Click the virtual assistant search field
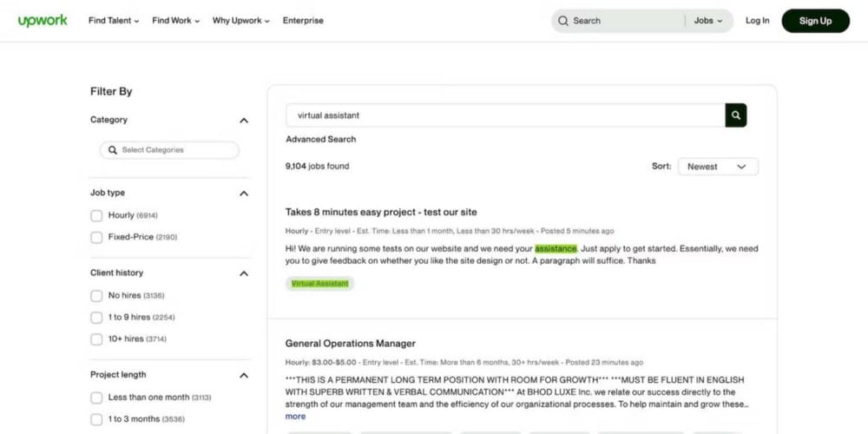This screenshot has width=868, height=434. pyautogui.click(x=505, y=115)
